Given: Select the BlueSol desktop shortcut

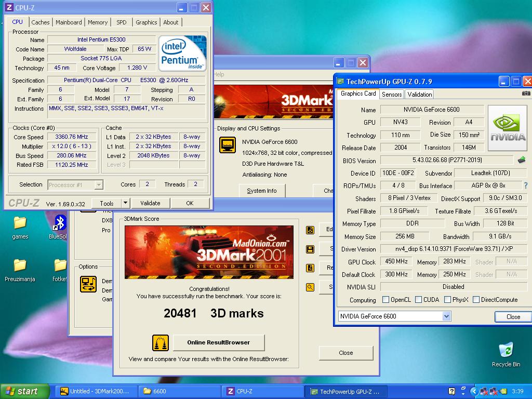Looking at the screenshot, I should [58, 228].
